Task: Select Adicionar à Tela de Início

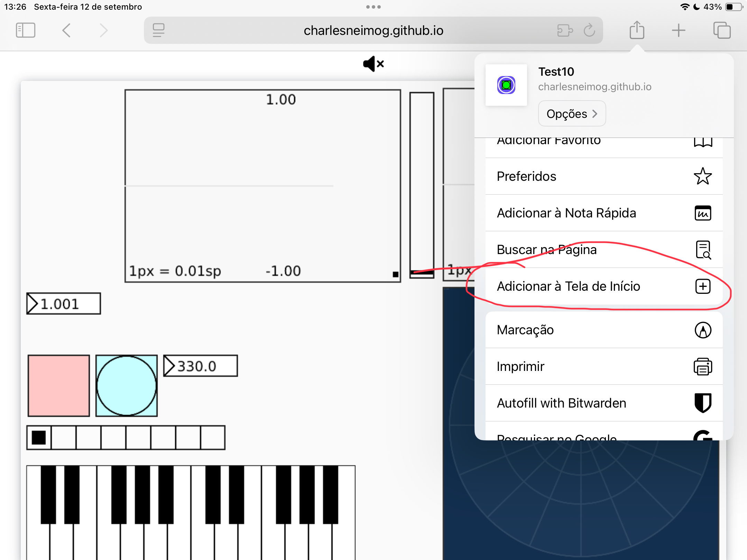Action: pos(604,286)
